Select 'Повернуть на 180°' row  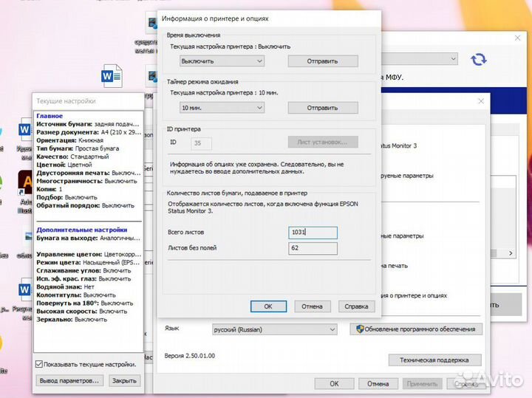pos(85,303)
